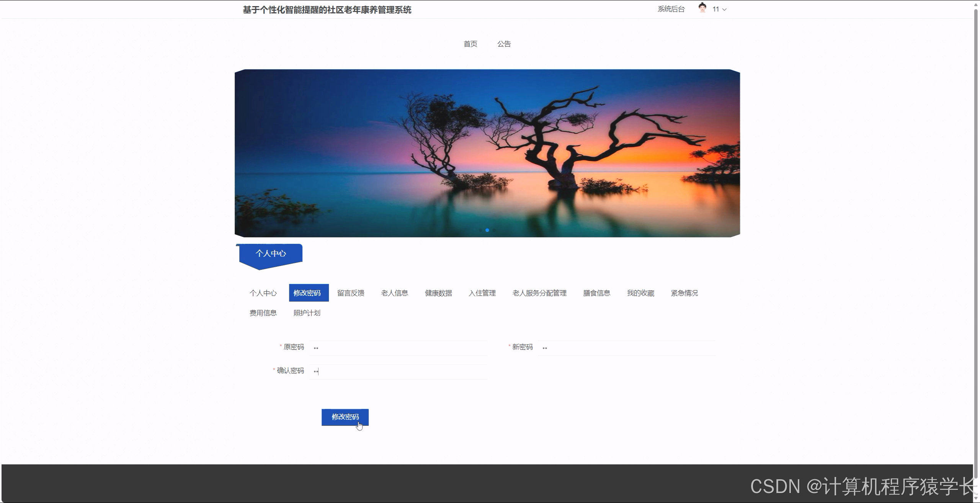Click the 新密码 input field

(627, 347)
